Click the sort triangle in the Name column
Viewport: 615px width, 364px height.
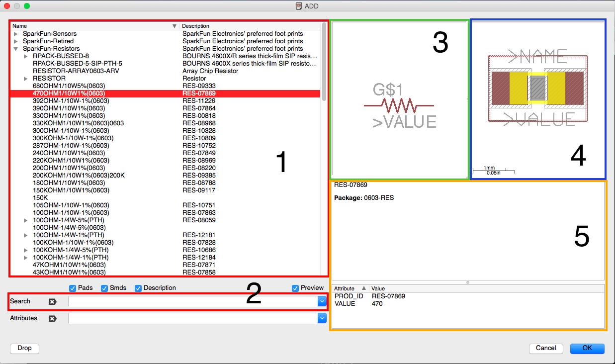(174, 25)
